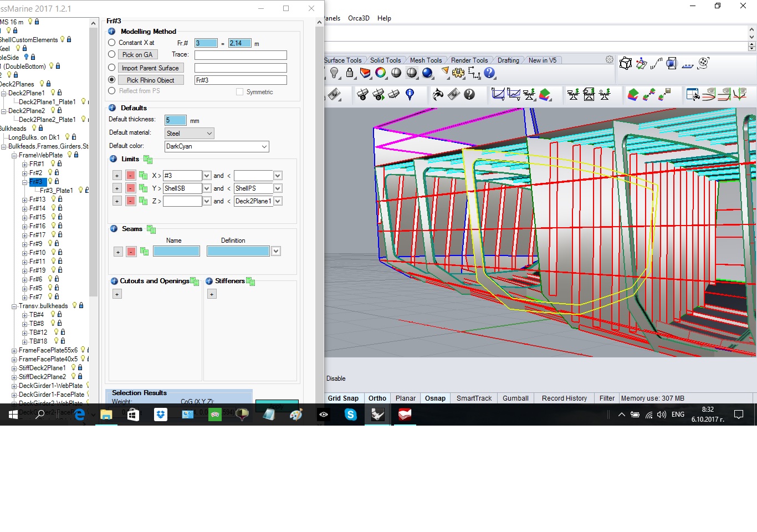
Task: Open the Help menu
Action: [x=384, y=18]
